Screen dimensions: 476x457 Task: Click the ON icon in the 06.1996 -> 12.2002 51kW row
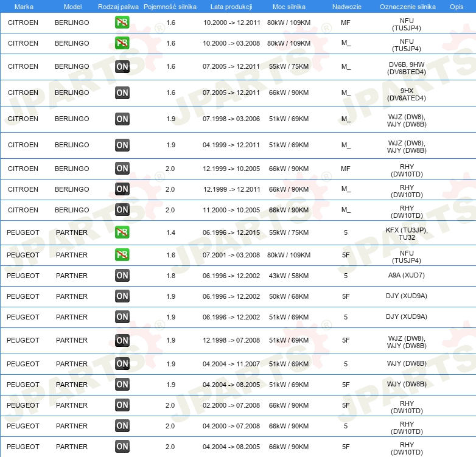pyautogui.click(x=122, y=317)
